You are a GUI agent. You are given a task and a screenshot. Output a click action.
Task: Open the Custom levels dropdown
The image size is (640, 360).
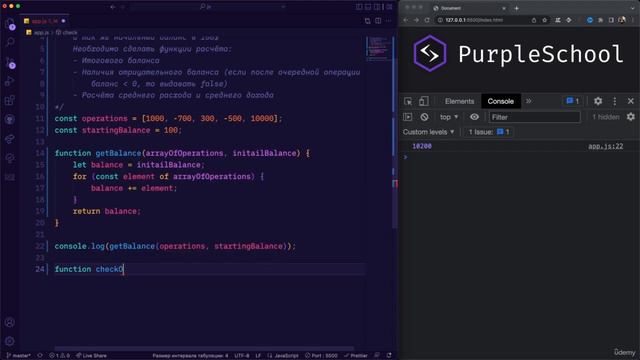(429, 132)
